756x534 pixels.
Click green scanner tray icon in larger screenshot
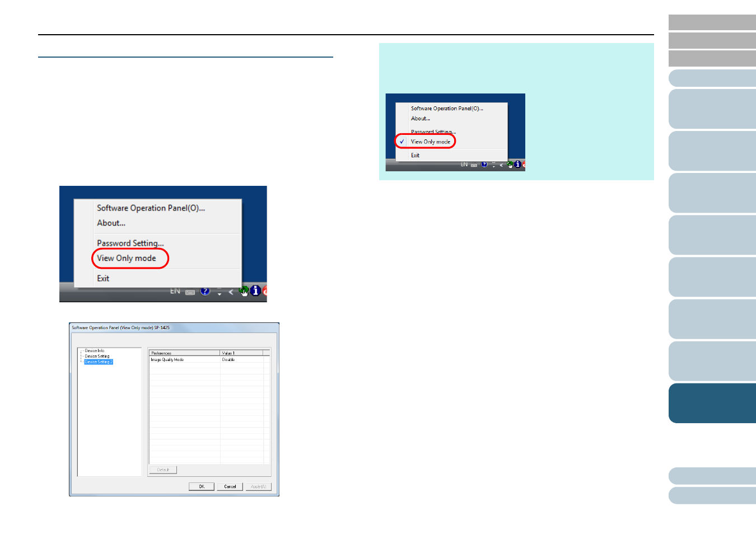(244, 291)
